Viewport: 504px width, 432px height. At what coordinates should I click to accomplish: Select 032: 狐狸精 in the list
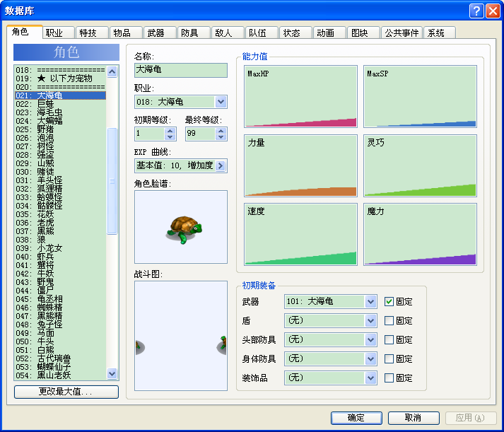tap(60, 189)
